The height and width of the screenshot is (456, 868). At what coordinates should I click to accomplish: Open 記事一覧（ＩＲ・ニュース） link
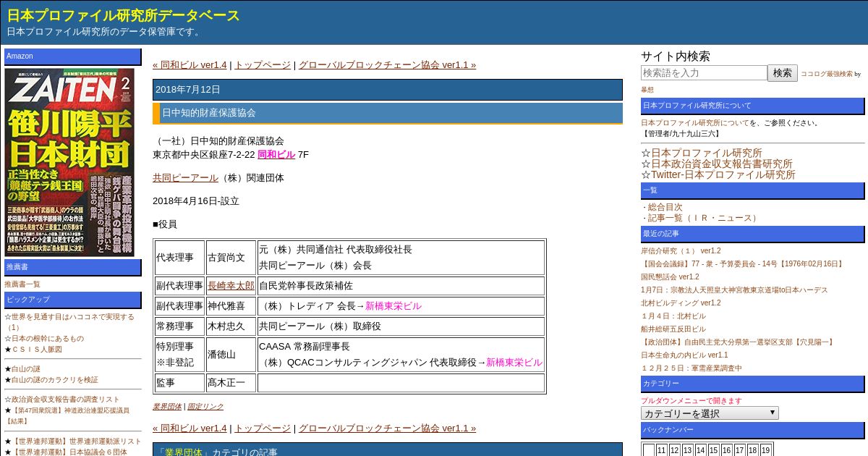pos(703,218)
